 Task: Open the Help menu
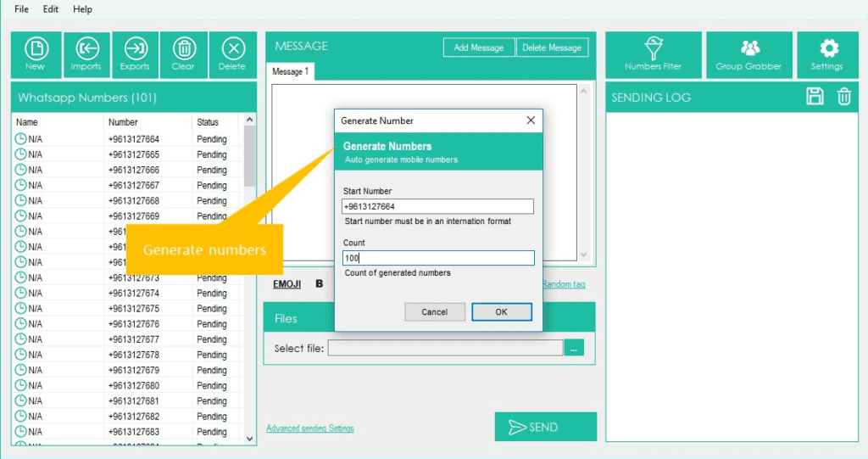(x=82, y=8)
